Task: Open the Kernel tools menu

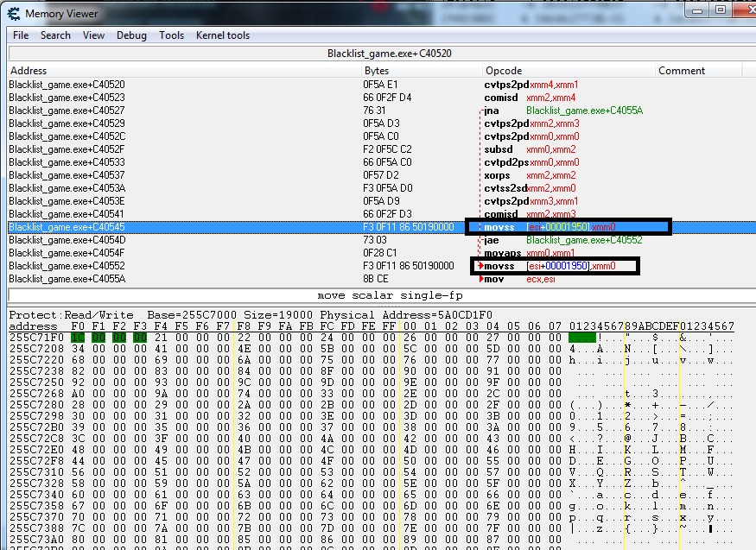Action: (223, 35)
